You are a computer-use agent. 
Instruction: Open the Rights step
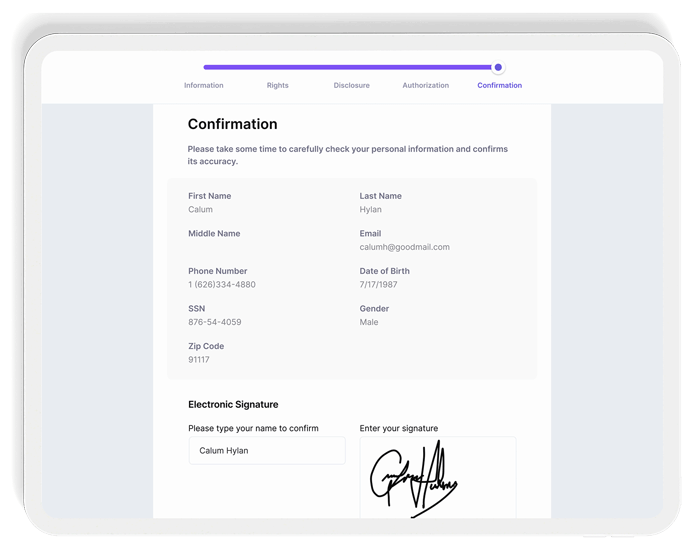click(x=277, y=85)
